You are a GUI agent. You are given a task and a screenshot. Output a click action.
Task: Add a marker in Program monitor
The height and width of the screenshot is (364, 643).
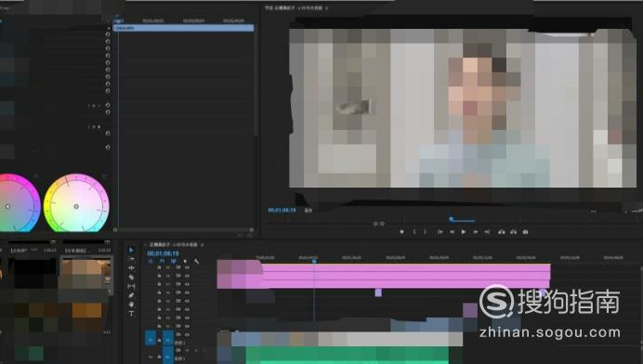401,232
